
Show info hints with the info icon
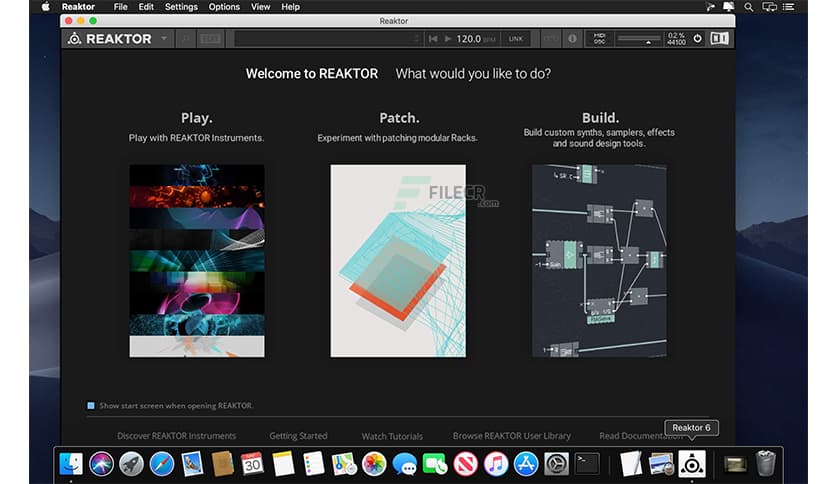(572, 39)
